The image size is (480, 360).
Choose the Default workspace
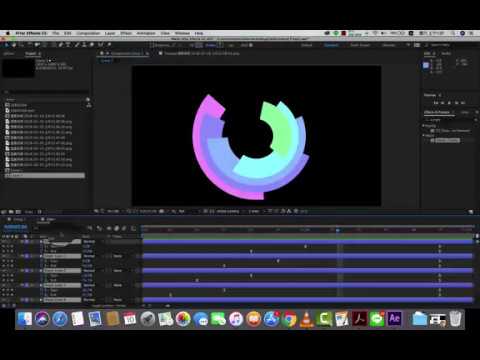coord(307,45)
